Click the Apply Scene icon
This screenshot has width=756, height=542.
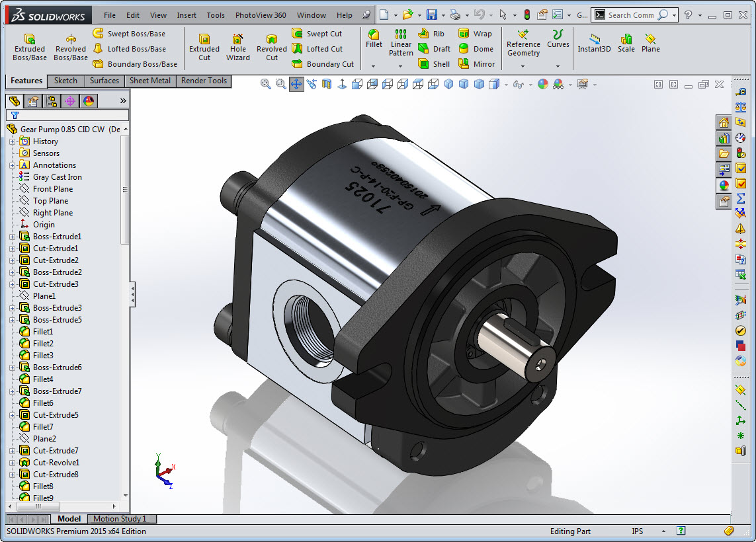(x=558, y=85)
